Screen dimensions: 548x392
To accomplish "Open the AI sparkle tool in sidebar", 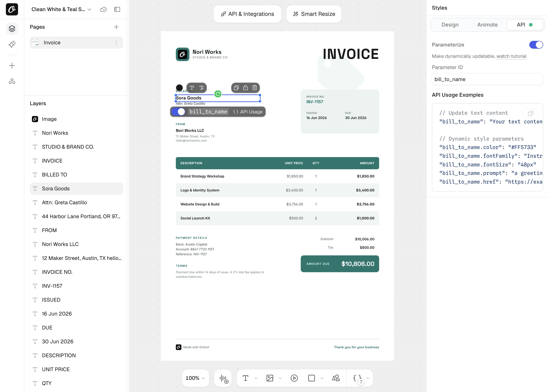I will pyautogui.click(x=12, y=44).
